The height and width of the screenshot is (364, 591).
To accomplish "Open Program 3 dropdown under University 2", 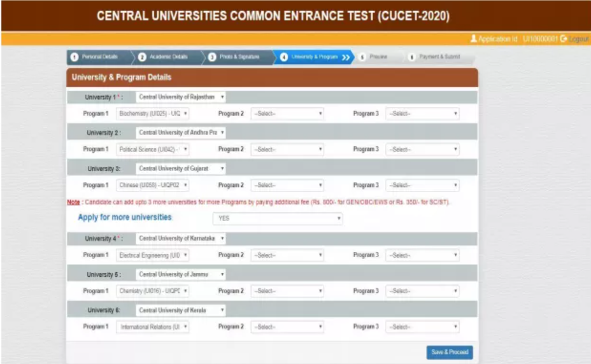I will [x=422, y=150].
